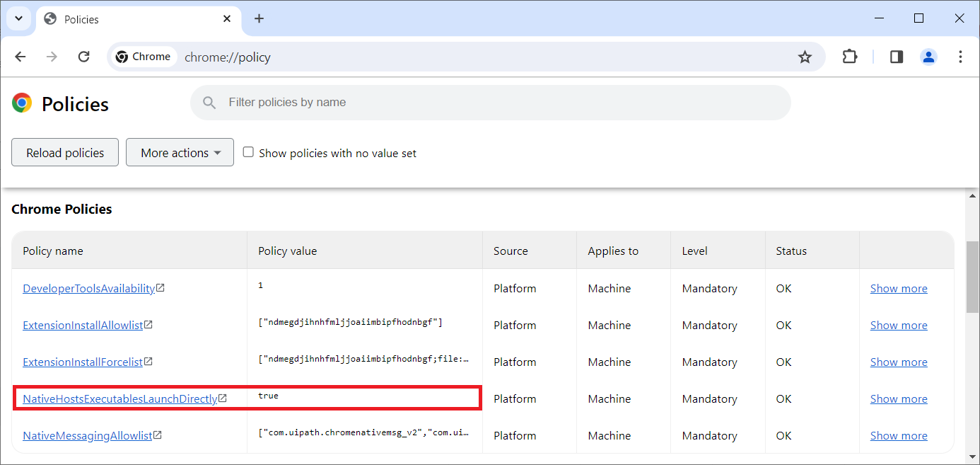Open the More actions dropdown
Viewport: 980px width, 465px height.
(x=180, y=152)
